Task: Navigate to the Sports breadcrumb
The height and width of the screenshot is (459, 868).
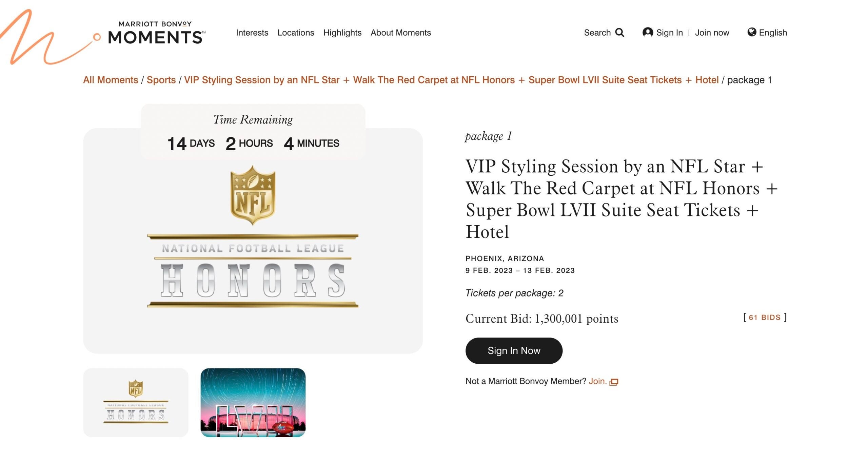Action: coord(161,80)
